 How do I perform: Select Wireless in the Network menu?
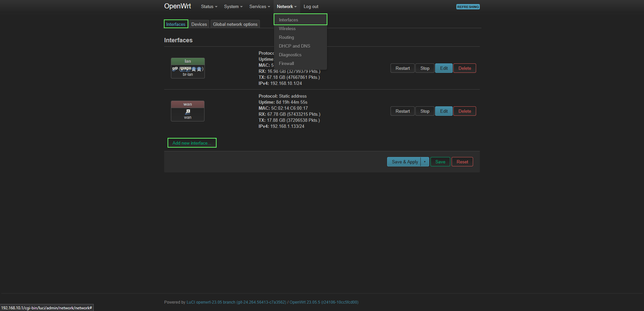pyautogui.click(x=301, y=29)
